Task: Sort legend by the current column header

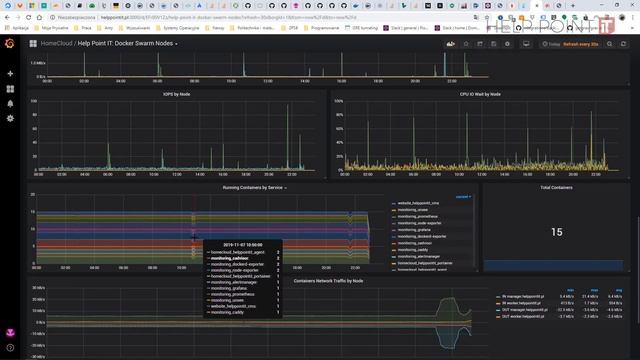Action: tap(463, 197)
